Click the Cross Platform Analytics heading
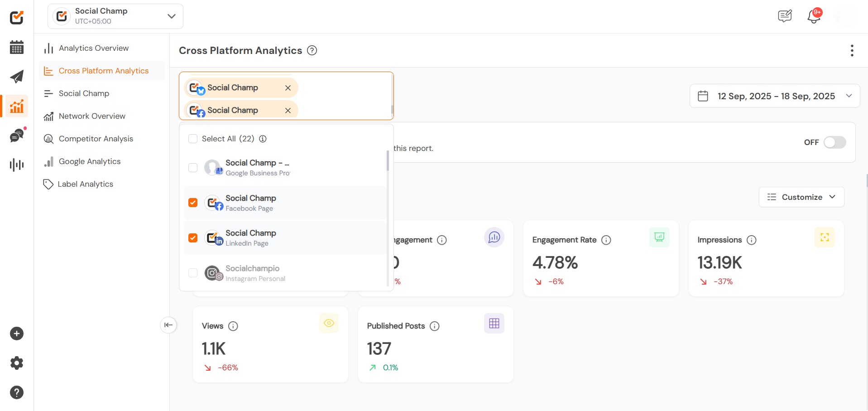This screenshot has width=868, height=411. click(240, 50)
